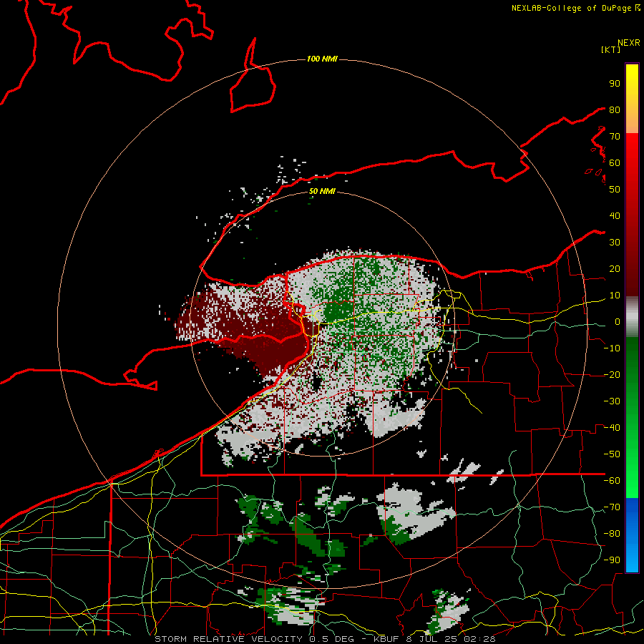Click the NEXR label above the color scale

click(628, 43)
